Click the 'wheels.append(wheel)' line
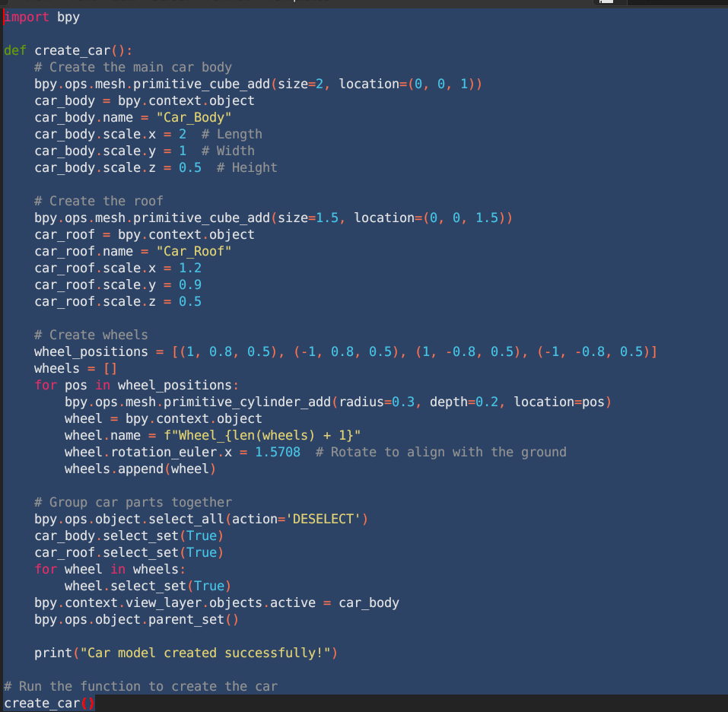This screenshot has width=728, height=712. [x=140, y=469]
